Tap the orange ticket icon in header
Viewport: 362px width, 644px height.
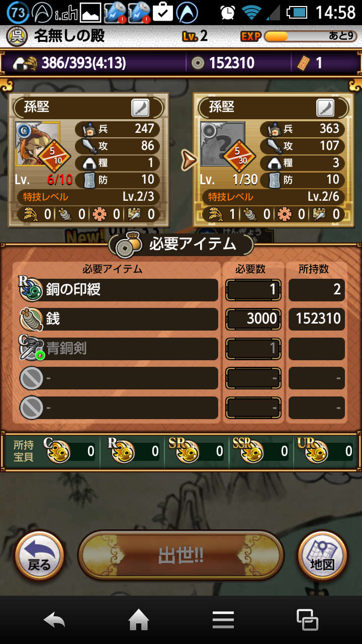[x=303, y=63]
